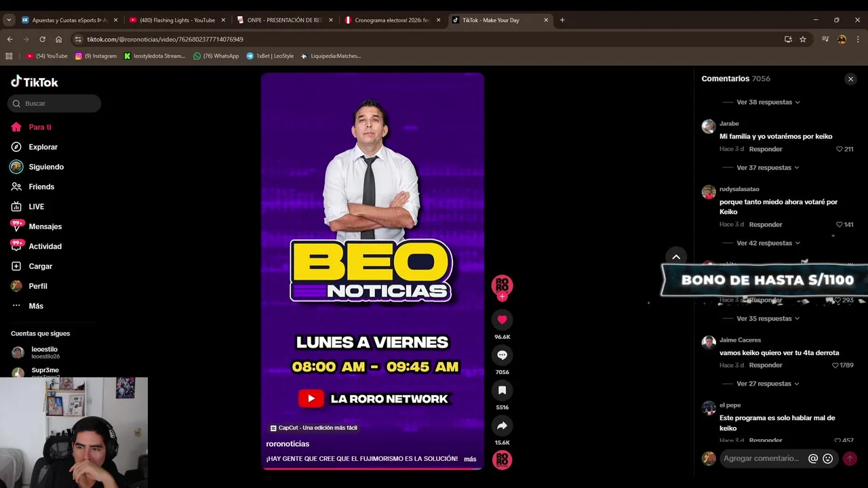
Task: Reload the page
Action: [42, 39]
